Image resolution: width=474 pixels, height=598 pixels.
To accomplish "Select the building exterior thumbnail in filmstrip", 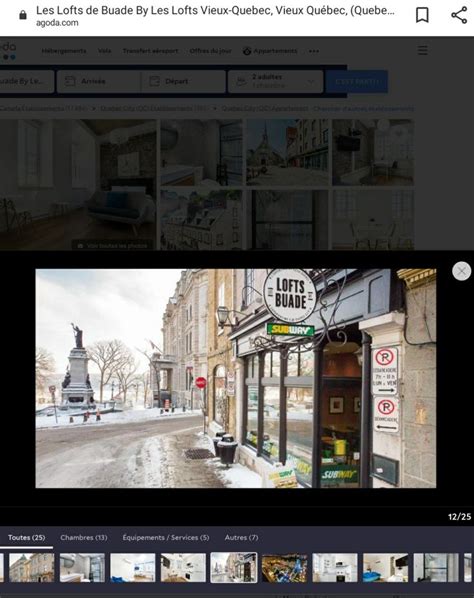I will pos(32,568).
